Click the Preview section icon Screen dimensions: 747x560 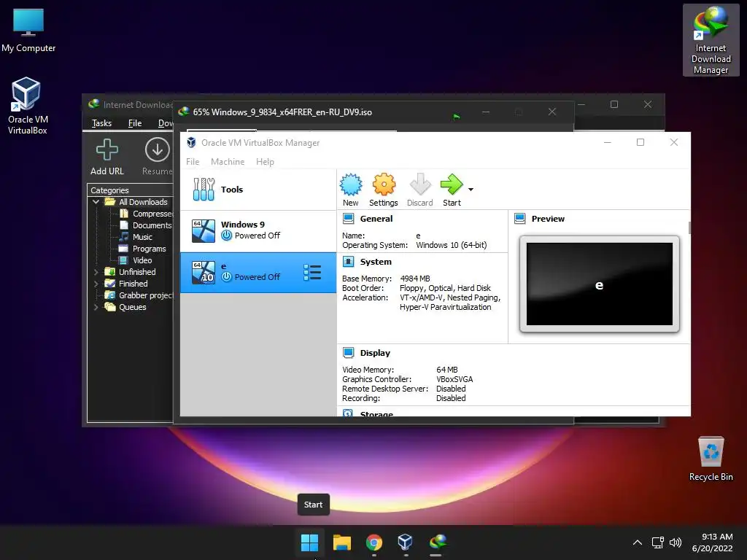[x=519, y=219]
